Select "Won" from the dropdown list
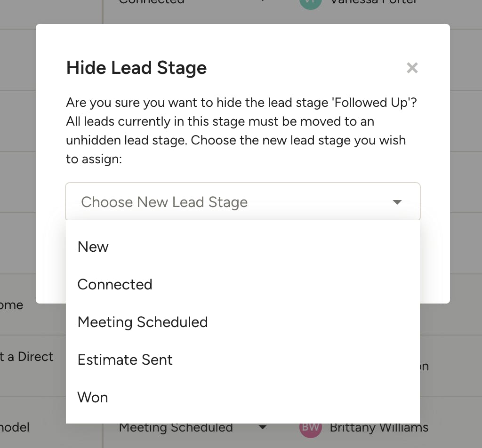This screenshot has height=448, width=482. click(92, 397)
